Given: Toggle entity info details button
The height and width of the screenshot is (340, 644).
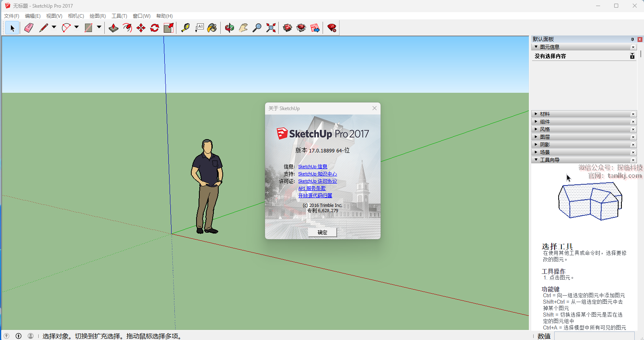Looking at the screenshot, I should (x=632, y=56).
